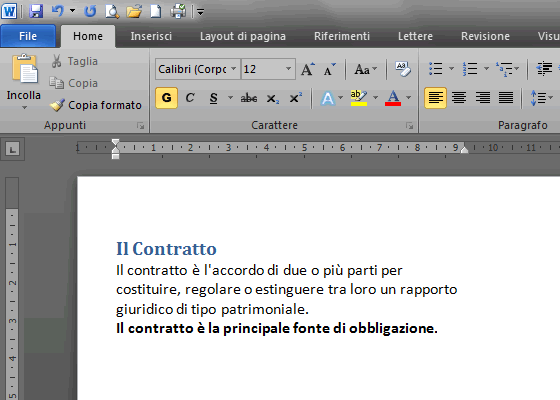560x400 pixels.
Task: Apply red font color swatch
Action: coord(393,98)
